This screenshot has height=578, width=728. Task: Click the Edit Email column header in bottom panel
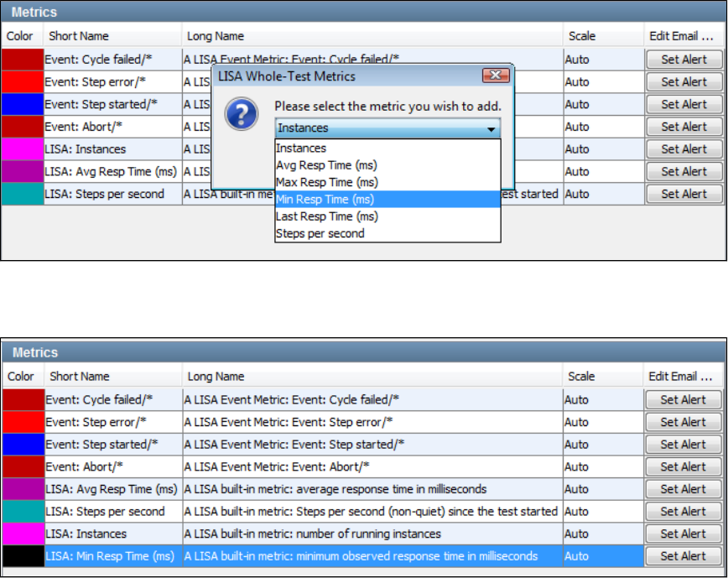pos(684,377)
